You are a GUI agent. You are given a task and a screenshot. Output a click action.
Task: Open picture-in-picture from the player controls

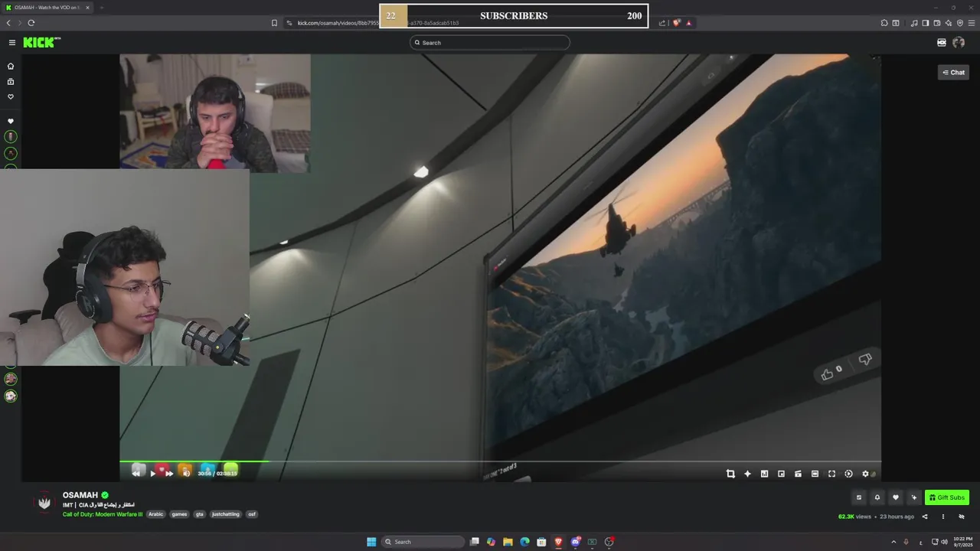pyautogui.click(x=781, y=474)
